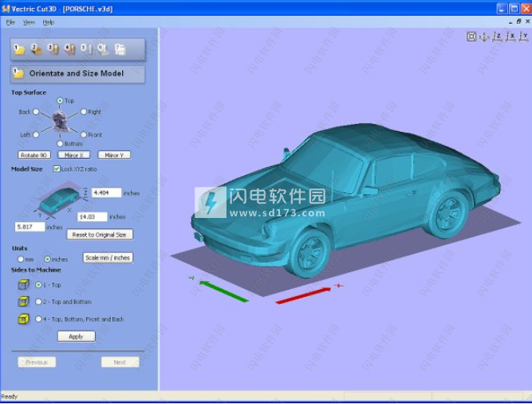Minimize the inner document window
This screenshot has height=404, width=532.
(510, 22)
